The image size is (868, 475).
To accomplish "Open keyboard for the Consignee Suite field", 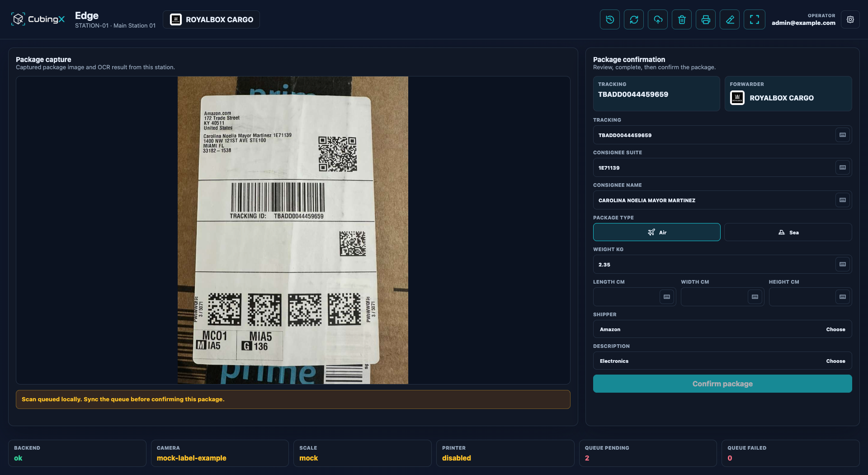I will coord(843,167).
